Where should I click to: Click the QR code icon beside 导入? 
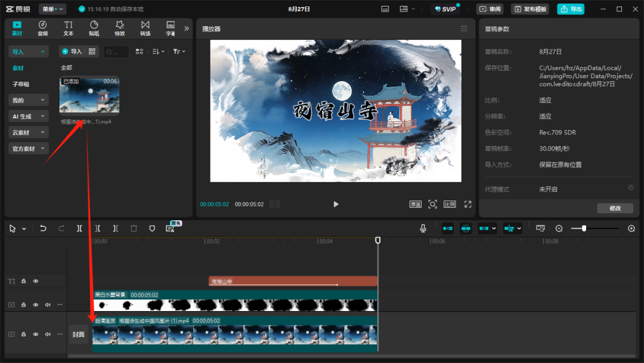92,52
